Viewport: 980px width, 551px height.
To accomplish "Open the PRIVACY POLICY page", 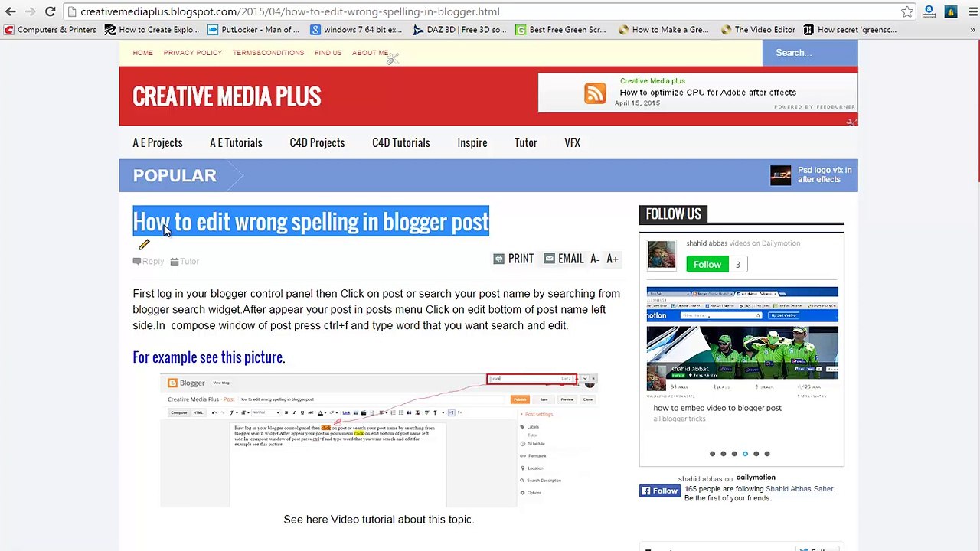I will click(192, 53).
